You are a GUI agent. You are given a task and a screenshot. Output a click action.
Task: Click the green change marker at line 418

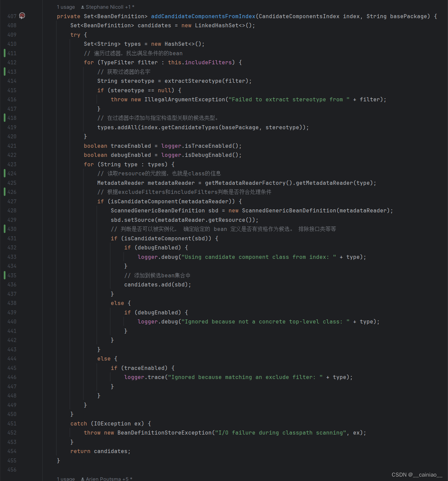5,118
